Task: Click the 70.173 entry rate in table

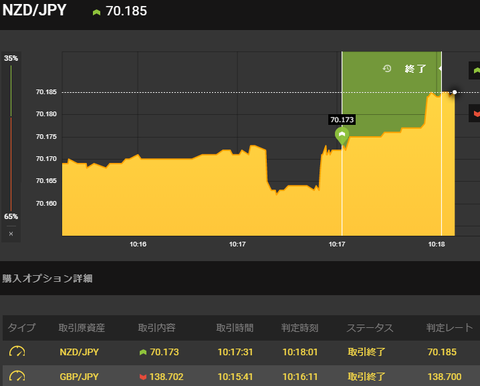Action: [164, 352]
